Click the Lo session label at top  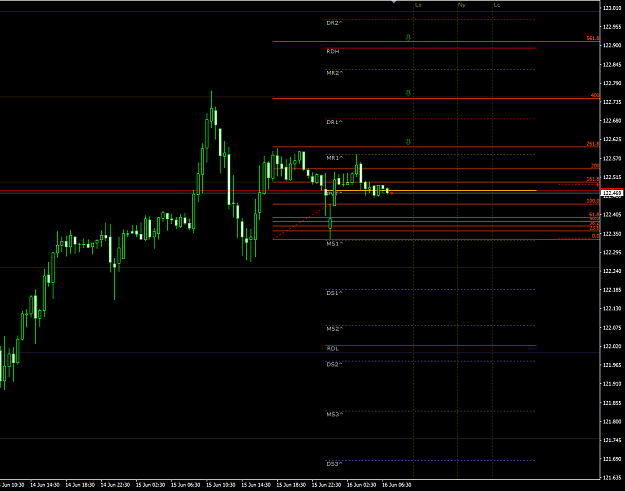[x=418, y=5]
